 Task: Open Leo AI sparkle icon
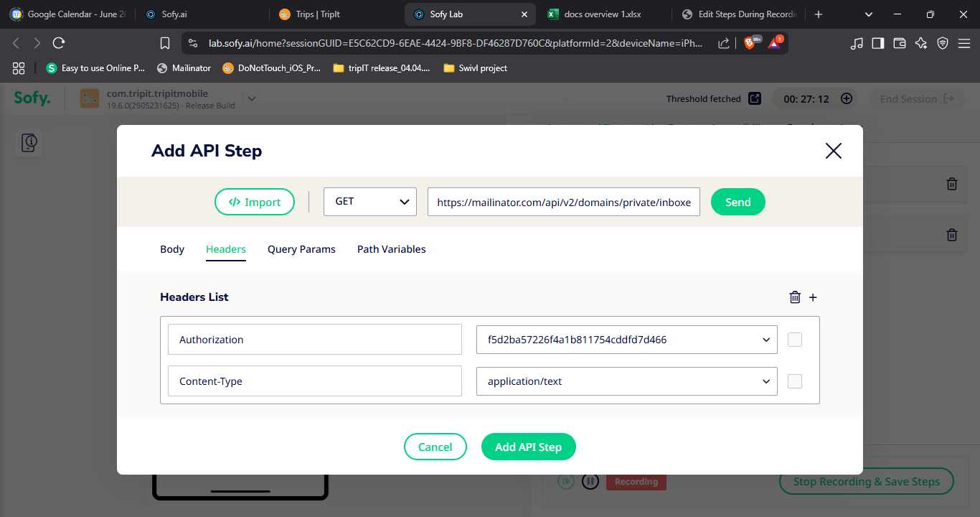921,43
